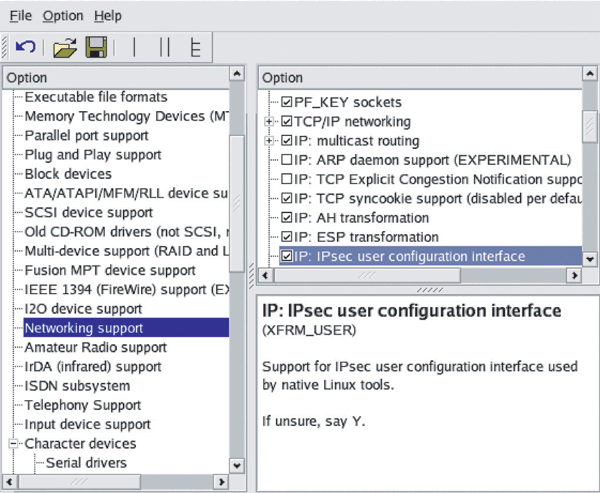Image resolution: width=600 pixels, height=493 pixels.
Task: Expand the IP: multicast routing node
Action: 269,141
